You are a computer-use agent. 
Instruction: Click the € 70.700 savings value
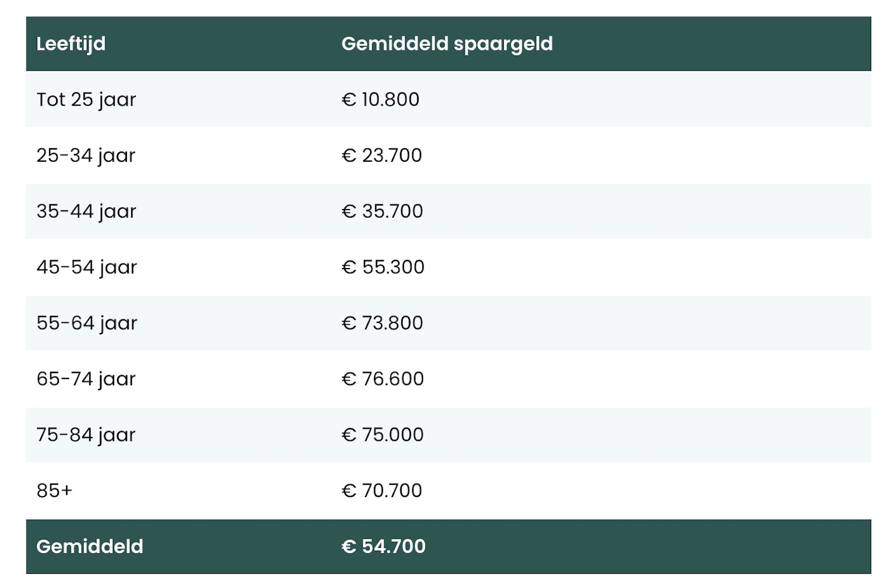pos(382,491)
